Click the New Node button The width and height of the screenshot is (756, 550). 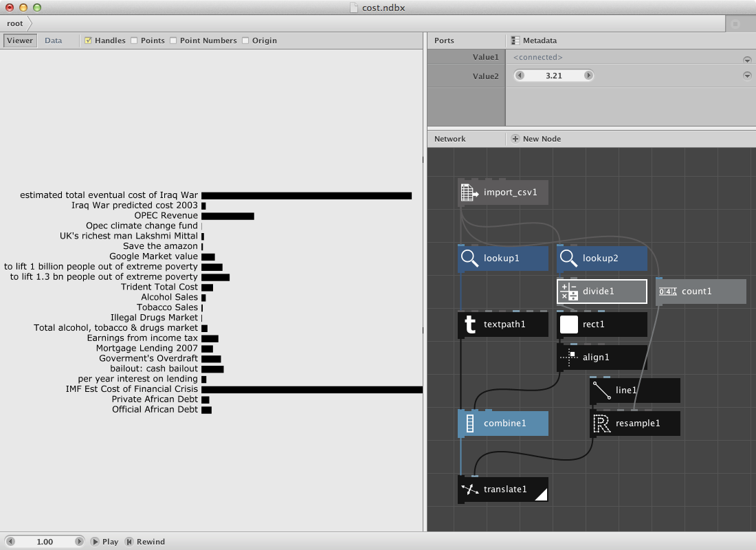[x=536, y=138]
